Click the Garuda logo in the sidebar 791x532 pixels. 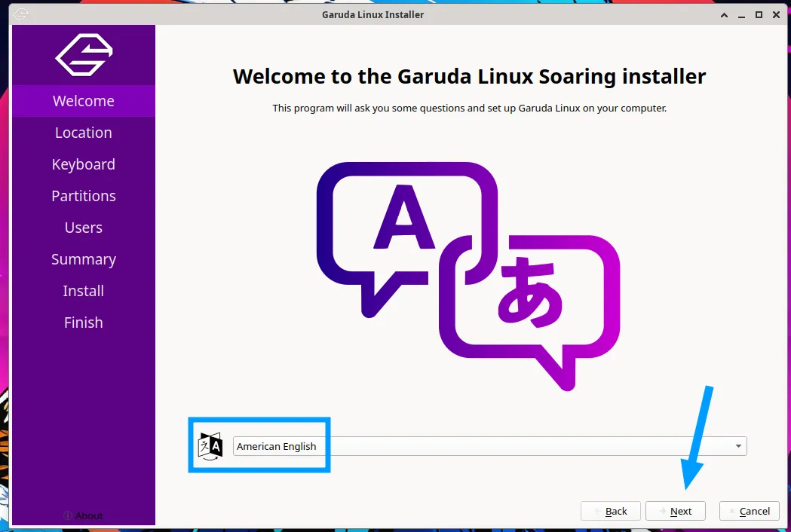pos(84,54)
